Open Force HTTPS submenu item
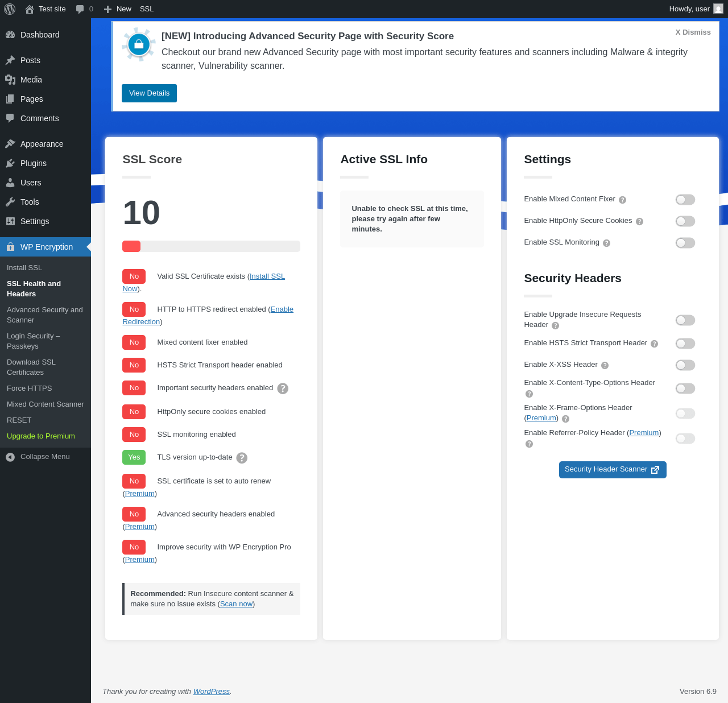The width and height of the screenshot is (728, 703). 45,388
